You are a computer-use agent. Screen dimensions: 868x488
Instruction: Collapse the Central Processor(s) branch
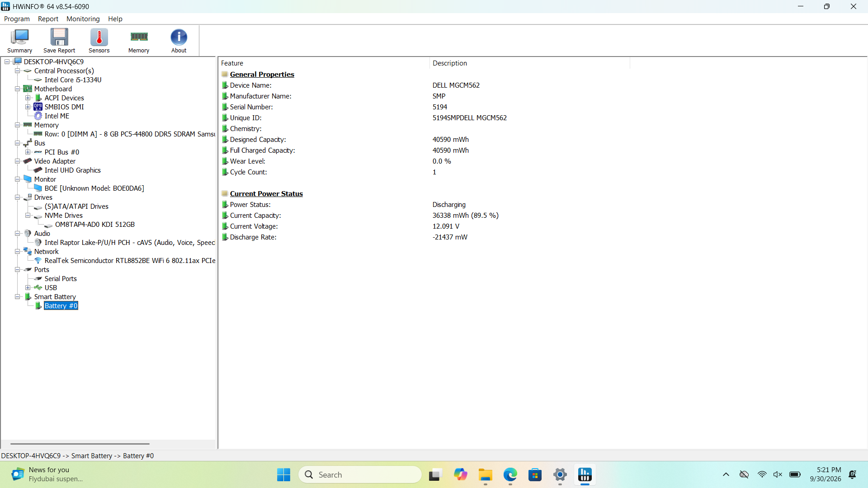click(x=17, y=71)
